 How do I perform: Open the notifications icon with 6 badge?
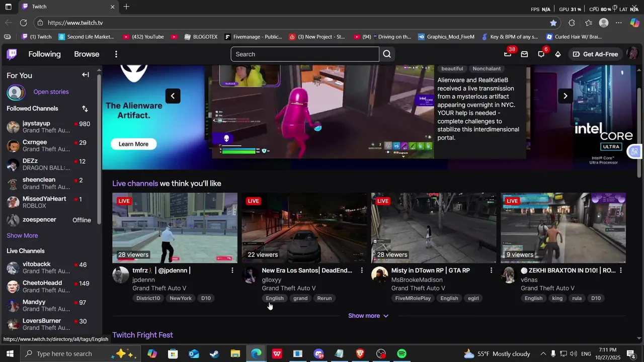click(x=541, y=54)
